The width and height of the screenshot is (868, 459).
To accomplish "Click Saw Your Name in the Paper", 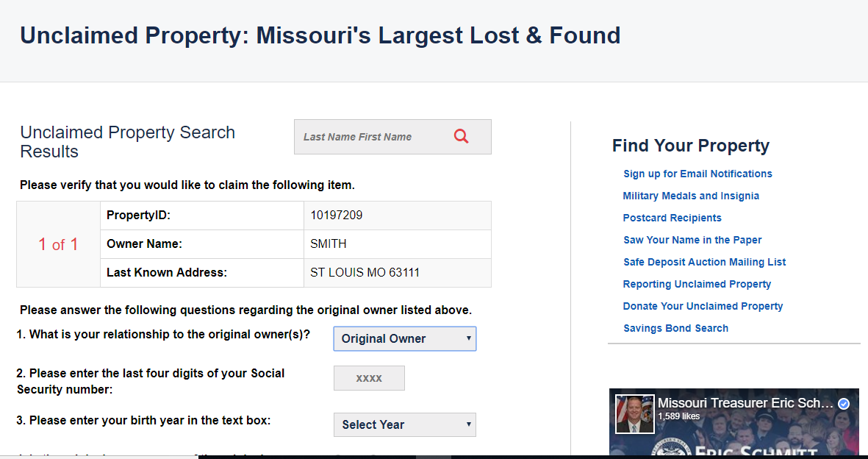I will point(692,240).
